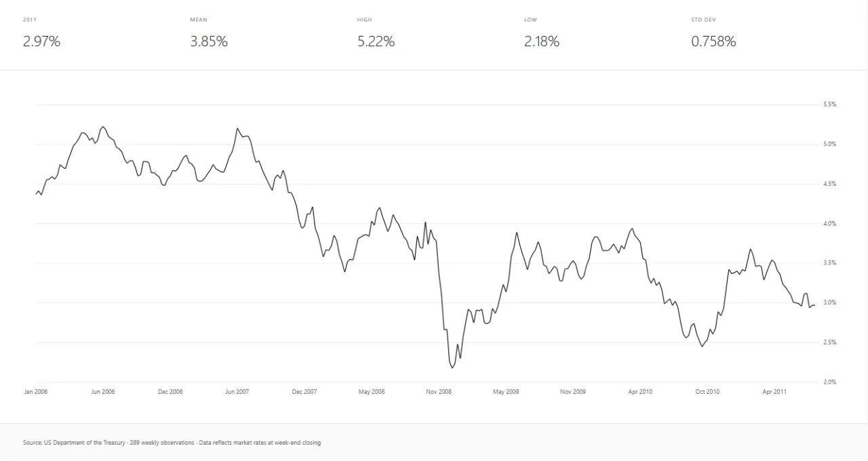Click the Dec 2007 x-axis label
Image resolution: width=868 pixels, height=461 pixels.
pyautogui.click(x=304, y=392)
